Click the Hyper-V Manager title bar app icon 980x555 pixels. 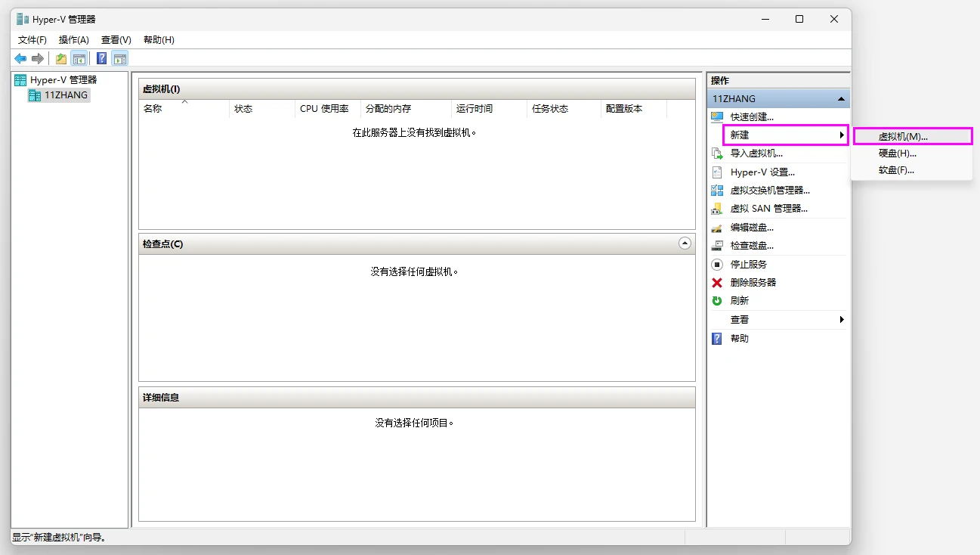coord(23,19)
